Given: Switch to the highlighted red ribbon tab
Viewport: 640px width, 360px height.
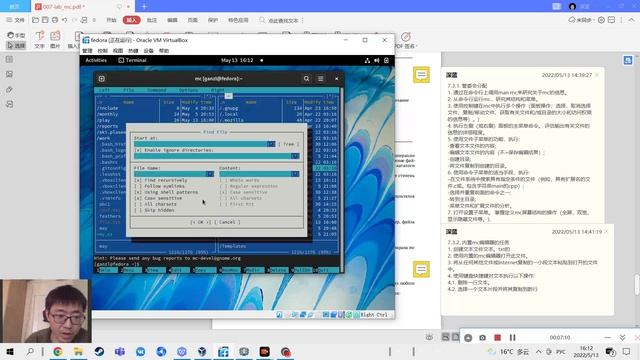Looking at the screenshot, I should 131,20.
